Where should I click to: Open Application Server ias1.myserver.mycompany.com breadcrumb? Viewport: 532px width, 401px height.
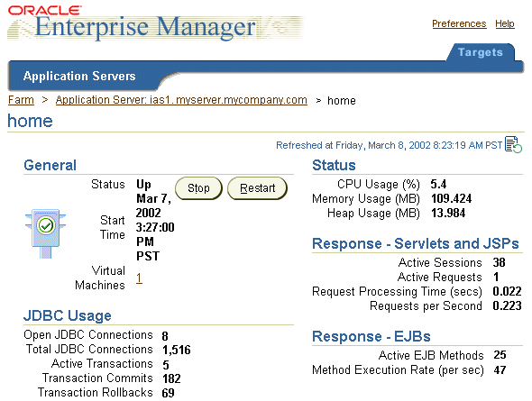181,100
